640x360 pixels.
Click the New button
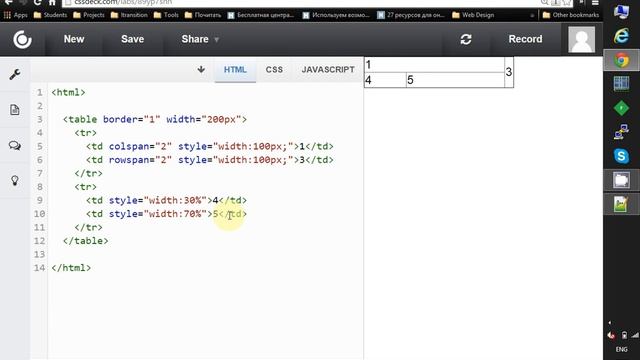[x=74, y=39]
